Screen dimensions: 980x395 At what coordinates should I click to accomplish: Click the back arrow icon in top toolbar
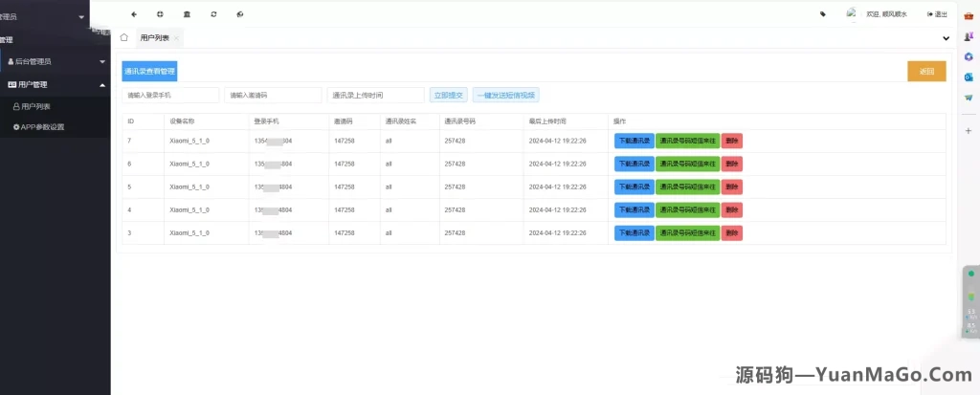pyautogui.click(x=133, y=14)
